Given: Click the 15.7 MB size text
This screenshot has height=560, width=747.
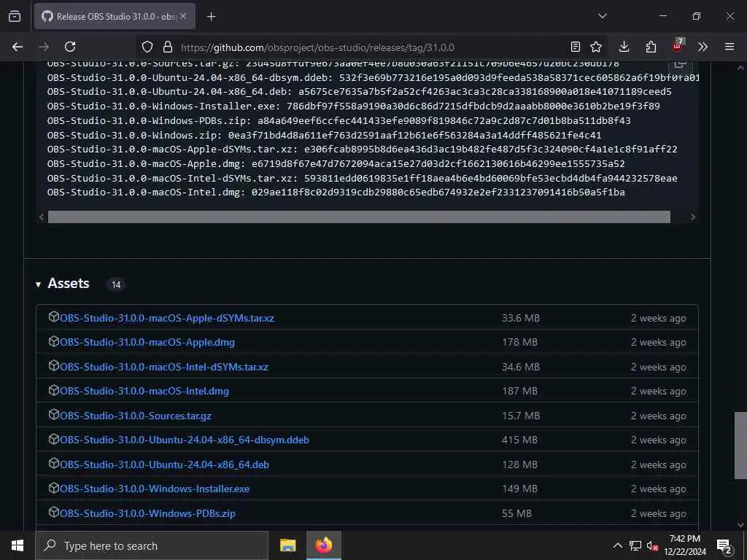Looking at the screenshot, I should pyautogui.click(x=521, y=416).
